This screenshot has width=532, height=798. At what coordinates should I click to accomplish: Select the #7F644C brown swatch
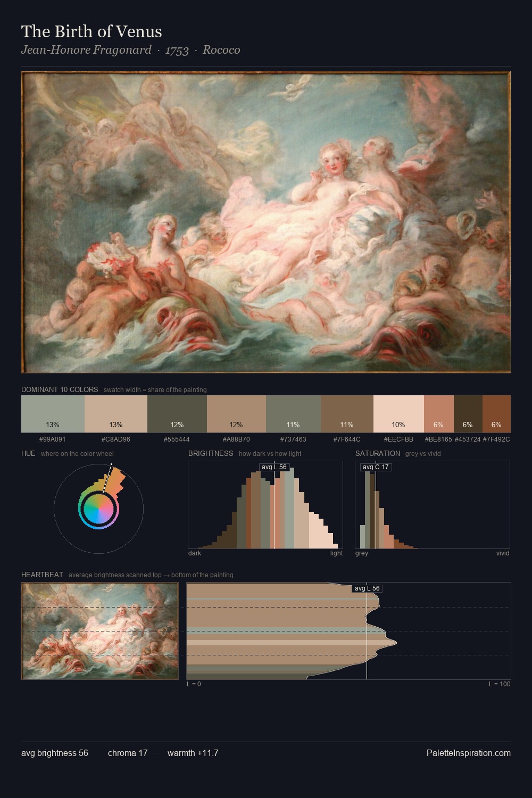click(347, 414)
